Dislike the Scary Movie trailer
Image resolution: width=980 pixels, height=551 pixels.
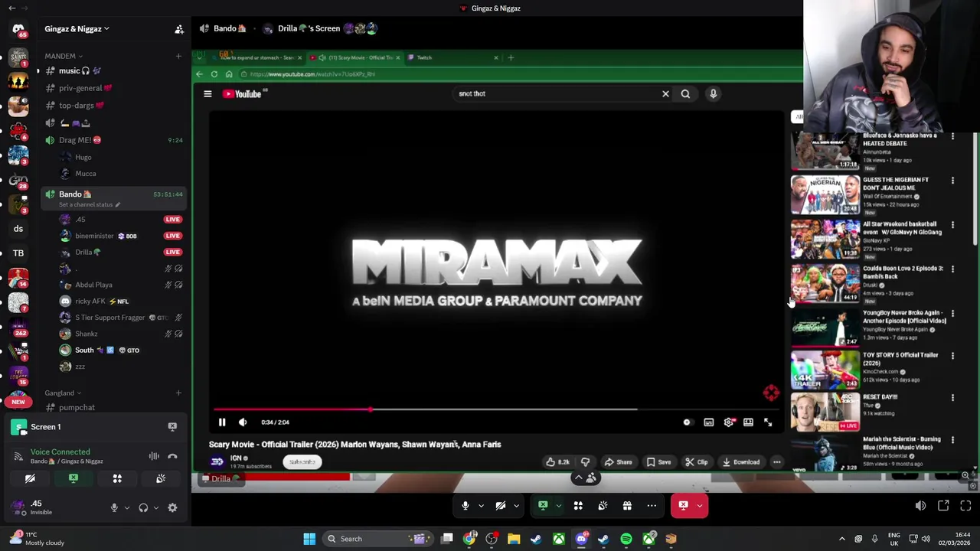click(x=585, y=462)
